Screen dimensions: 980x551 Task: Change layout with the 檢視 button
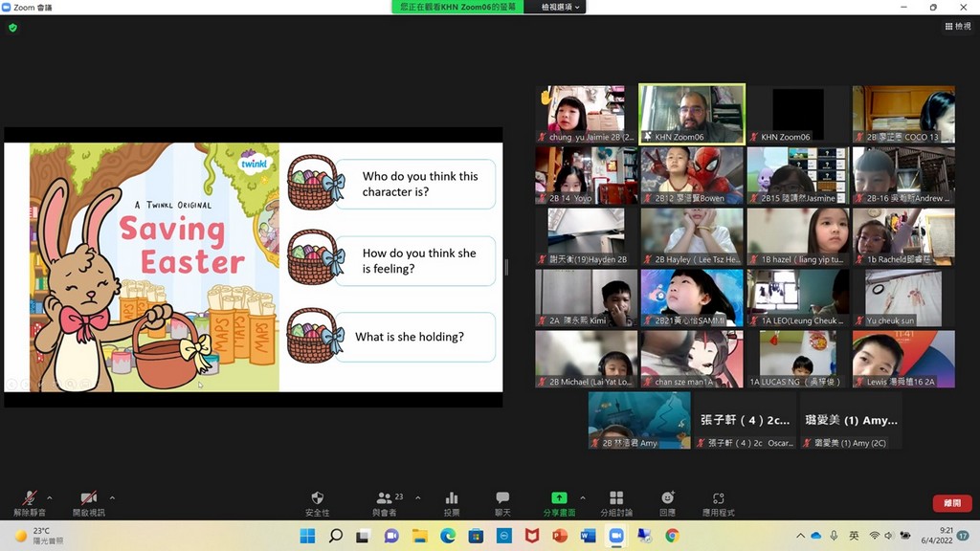[958, 26]
